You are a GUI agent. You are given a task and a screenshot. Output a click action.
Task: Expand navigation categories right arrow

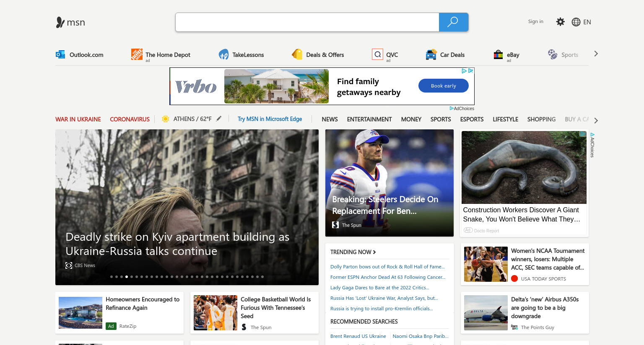[x=596, y=120]
